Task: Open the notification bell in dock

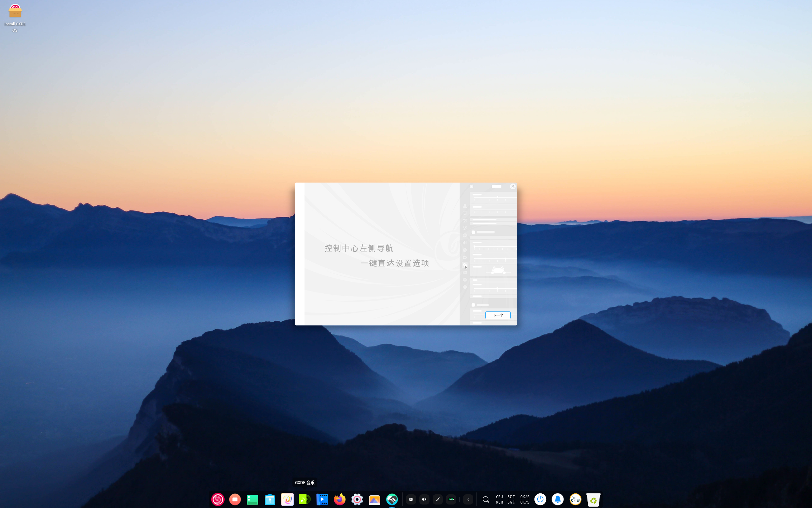Action: click(558, 499)
